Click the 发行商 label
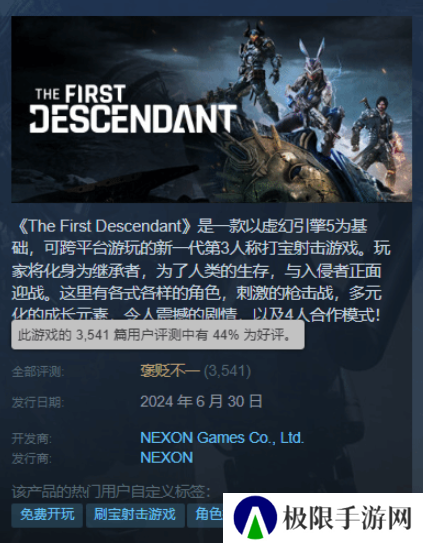Image resolution: width=423 pixels, height=543 pixels. tap(32, 459)
